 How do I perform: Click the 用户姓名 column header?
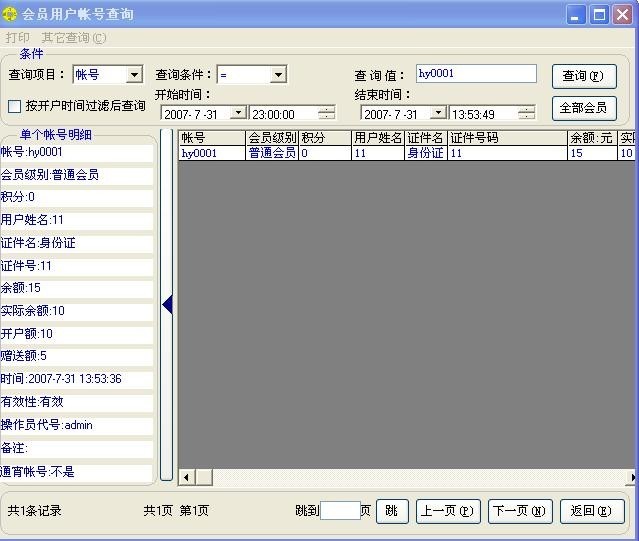click(x=378, y=138)
